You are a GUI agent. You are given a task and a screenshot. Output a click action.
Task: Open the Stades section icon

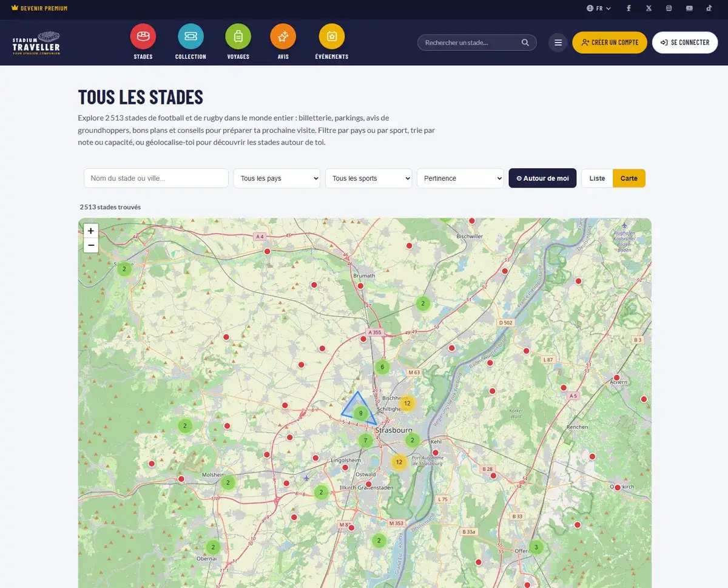(x=143, y=37)
